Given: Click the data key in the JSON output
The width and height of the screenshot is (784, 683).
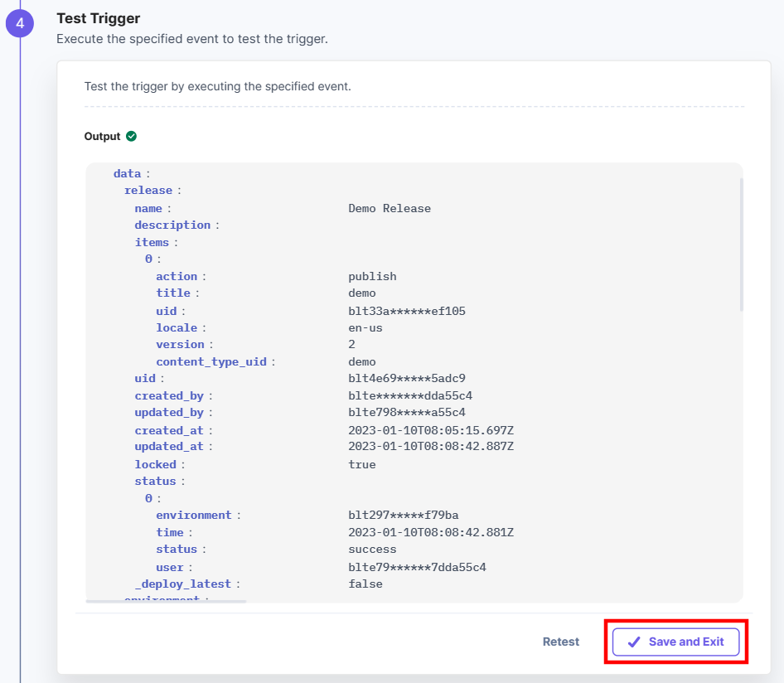Looking at the screenshot, I should click(x=127, y=173).
